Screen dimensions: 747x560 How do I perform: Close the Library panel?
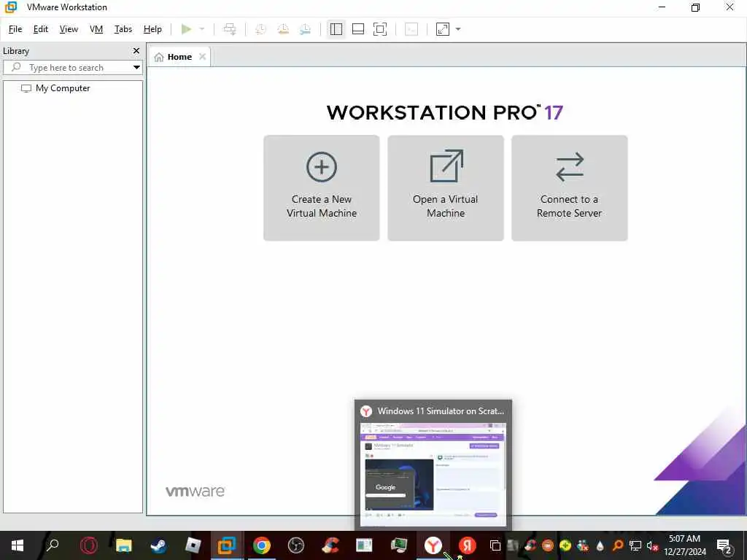[x=136, y=50]
